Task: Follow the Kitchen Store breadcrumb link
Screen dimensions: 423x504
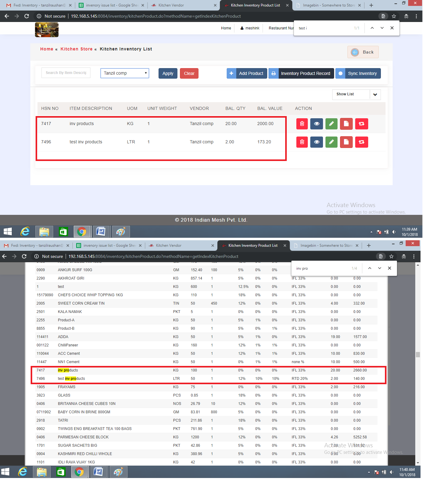Action: [x=76, y=49]
